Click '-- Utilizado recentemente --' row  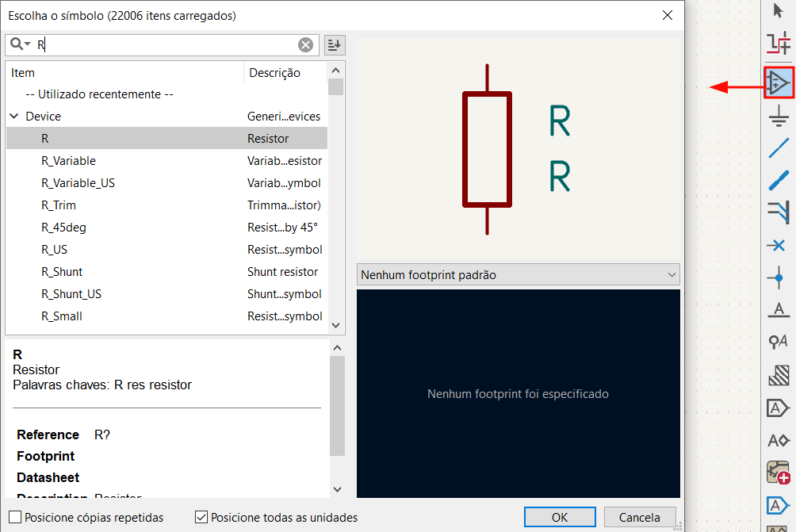click(x=166, y=94)
